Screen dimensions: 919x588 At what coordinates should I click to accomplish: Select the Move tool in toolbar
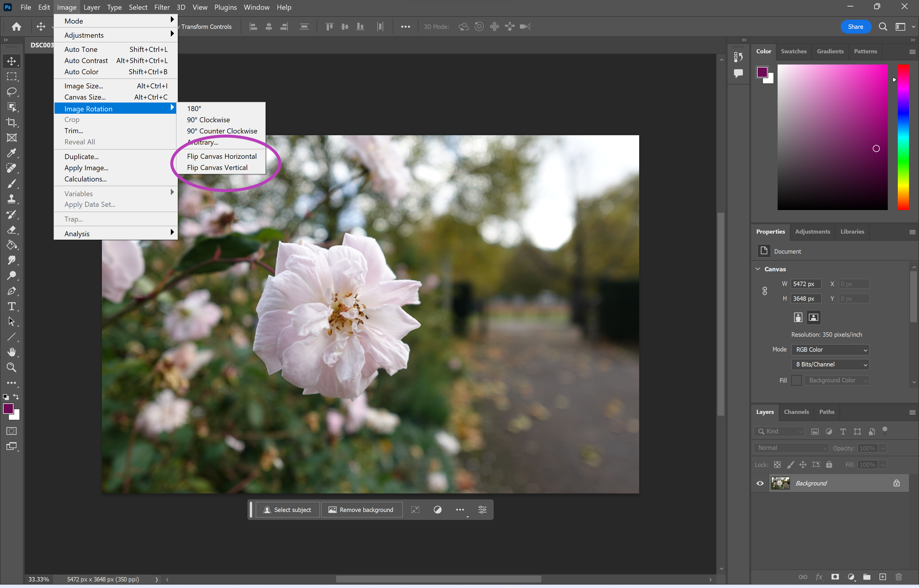coord(11,61)
